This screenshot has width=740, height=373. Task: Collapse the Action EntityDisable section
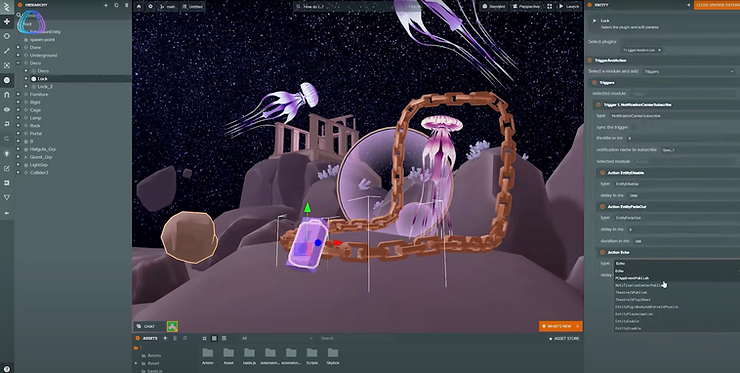click(602, 173)
